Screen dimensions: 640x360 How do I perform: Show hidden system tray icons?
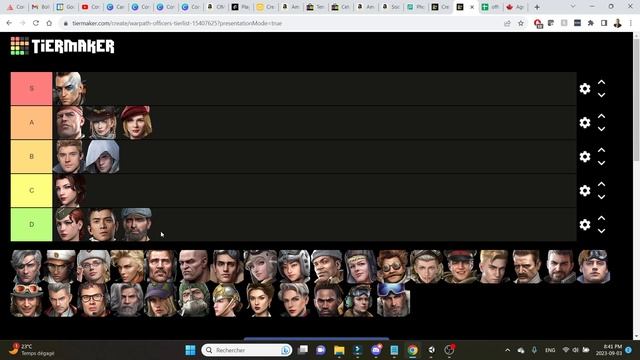coord(507,350)
